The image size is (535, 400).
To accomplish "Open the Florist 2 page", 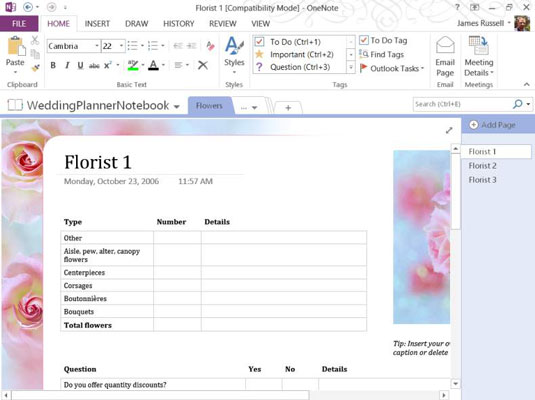I will pyautogui.click(x=482, y=166).
